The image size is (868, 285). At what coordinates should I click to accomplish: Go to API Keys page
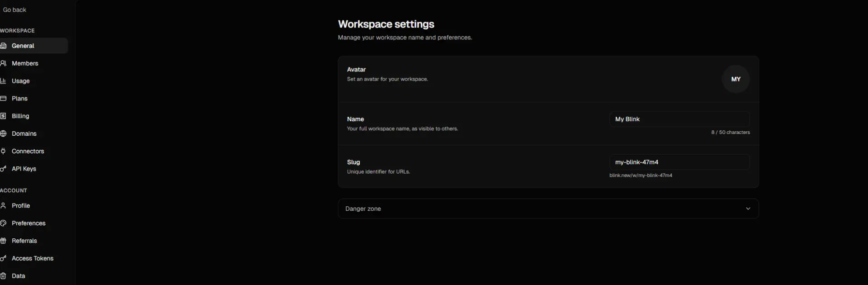(x=34, y=169)
